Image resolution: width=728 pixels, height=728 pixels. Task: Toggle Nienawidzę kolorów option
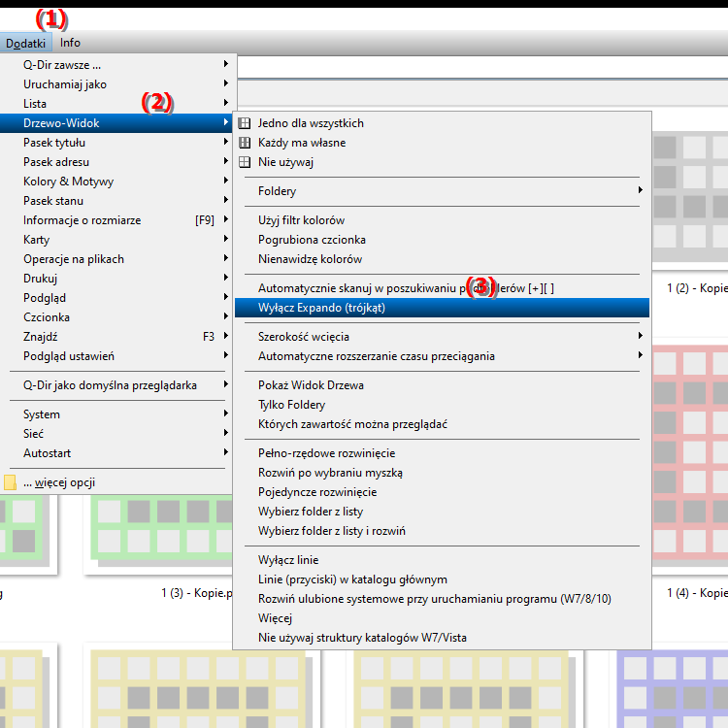[x=442, y=259]
